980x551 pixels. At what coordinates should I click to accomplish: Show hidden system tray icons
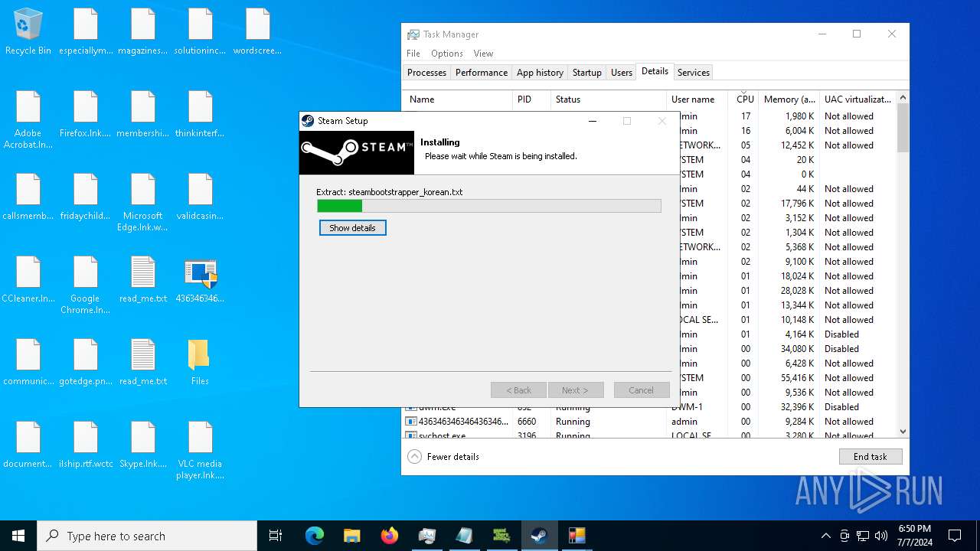825,536
